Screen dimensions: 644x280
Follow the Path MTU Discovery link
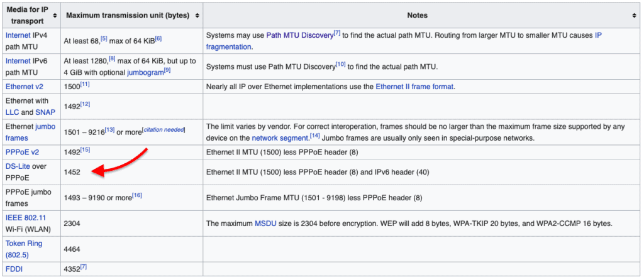click(299, 35)
